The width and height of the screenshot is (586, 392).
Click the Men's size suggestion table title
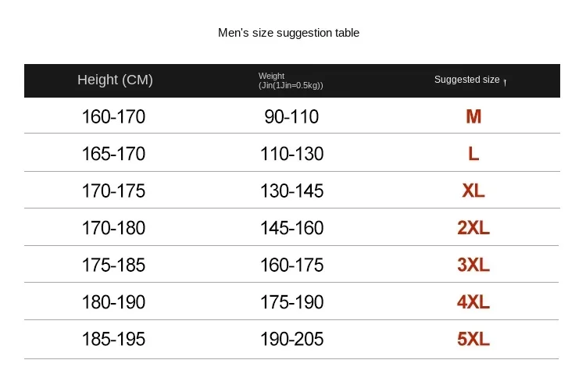tap(288, 33)
